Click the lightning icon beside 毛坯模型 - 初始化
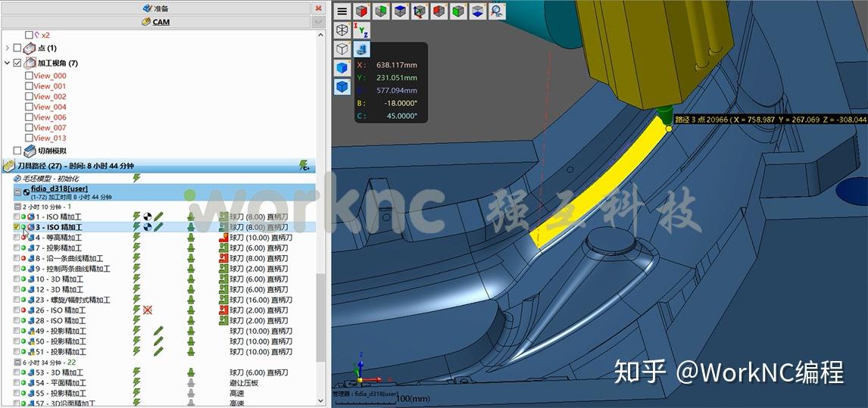Image resolution: width=868 pixels, height=408 pixels. click(137, 178)
